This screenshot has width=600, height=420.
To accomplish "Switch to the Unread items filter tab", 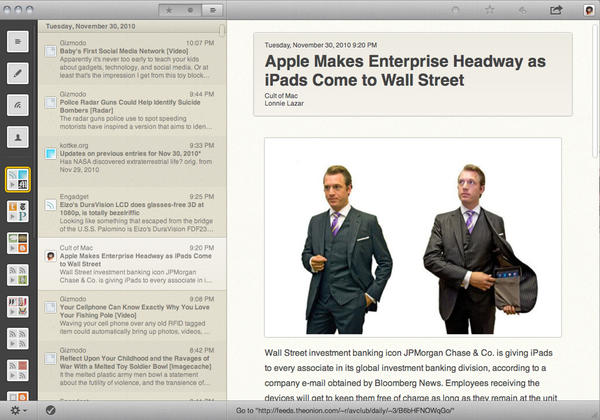I will click(190, 10).
